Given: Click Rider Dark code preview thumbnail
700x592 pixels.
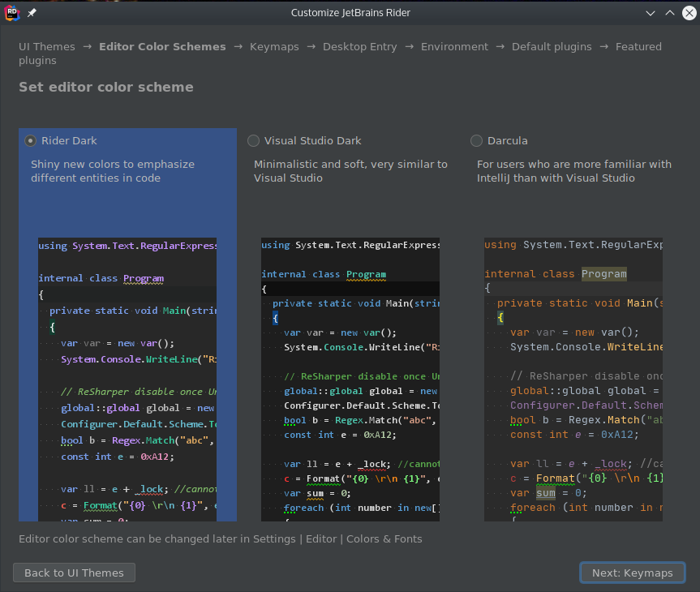Looking at the screenshot, I should tap(127, 380).
